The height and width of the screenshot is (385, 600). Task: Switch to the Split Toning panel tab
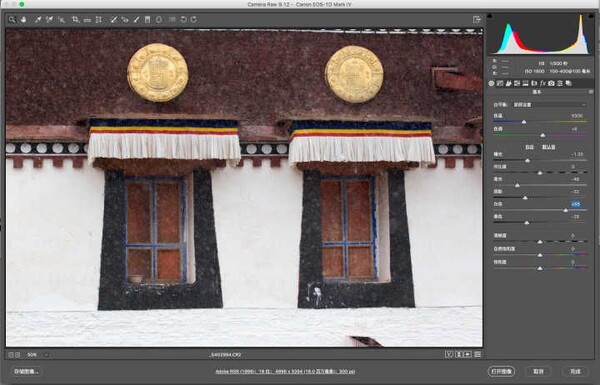(x=525, y=83)
